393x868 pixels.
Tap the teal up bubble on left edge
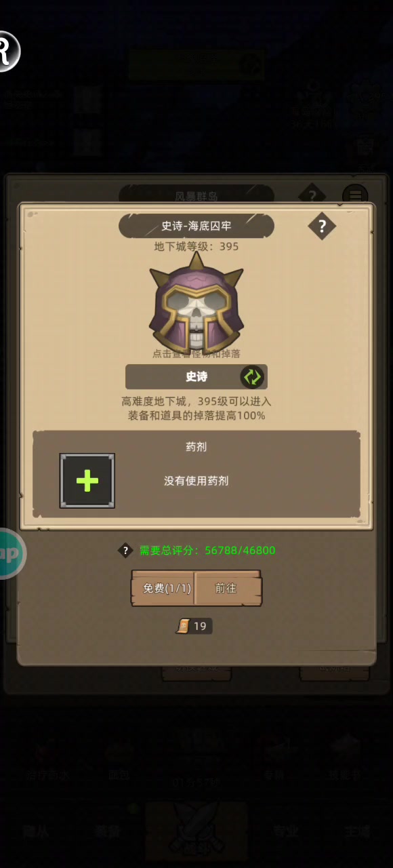point(10,554)
